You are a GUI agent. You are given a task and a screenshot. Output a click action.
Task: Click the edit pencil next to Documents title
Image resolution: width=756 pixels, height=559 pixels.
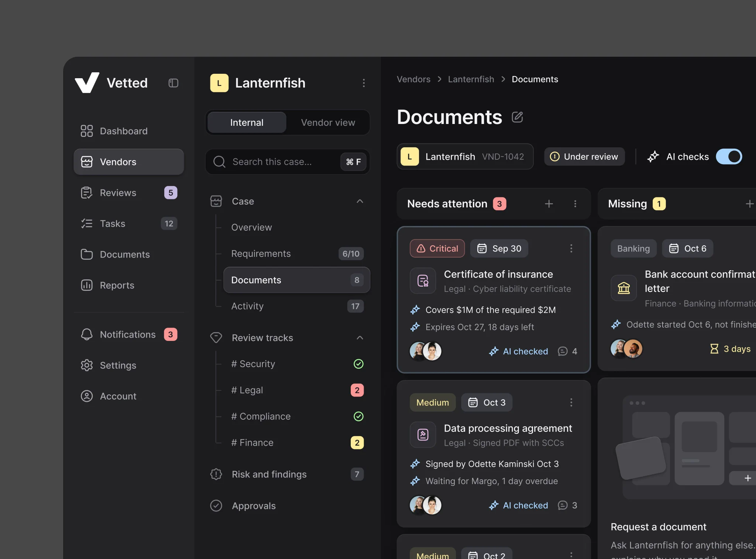(518, 117)
